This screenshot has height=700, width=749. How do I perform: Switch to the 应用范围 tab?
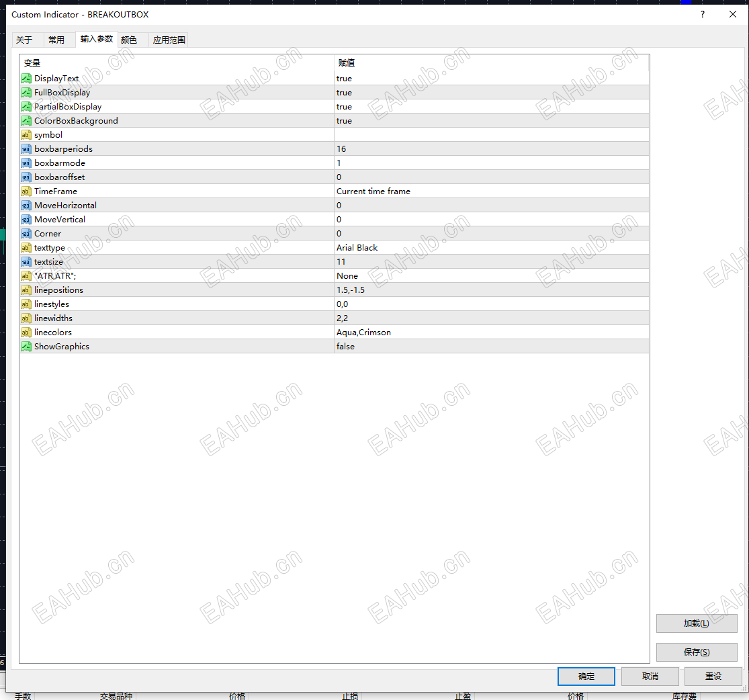[169, 40]
